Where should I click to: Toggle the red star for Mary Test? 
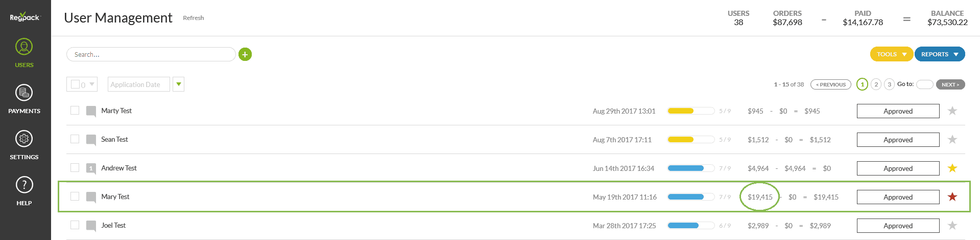coord(952,197)
